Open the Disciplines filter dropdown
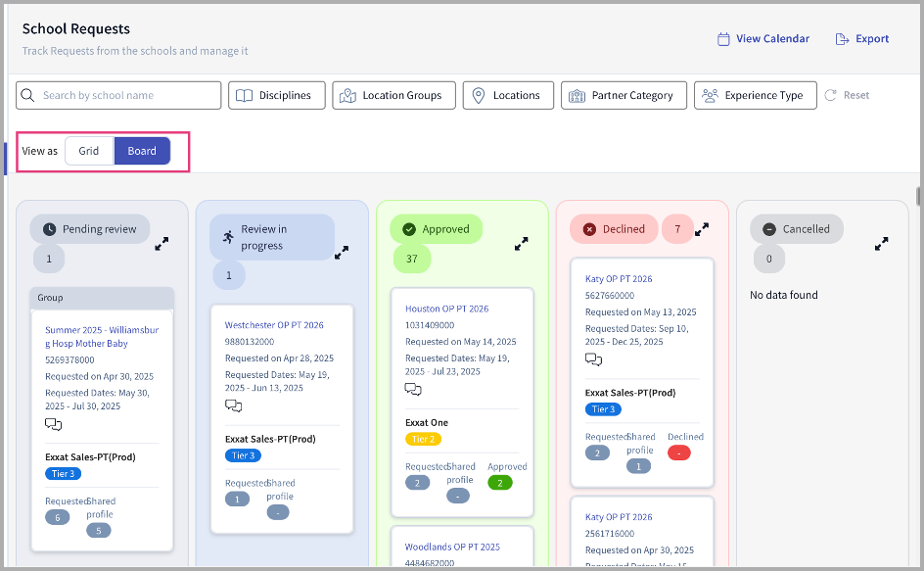 [x=277, y=96]
